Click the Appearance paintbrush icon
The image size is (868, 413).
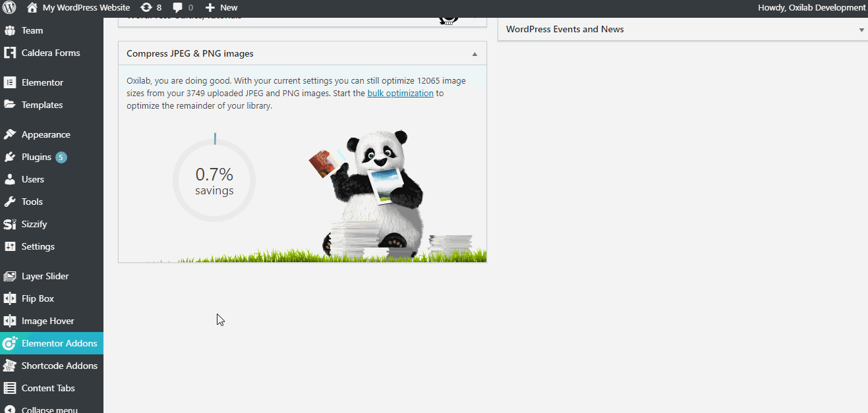(x=10, y=134)
